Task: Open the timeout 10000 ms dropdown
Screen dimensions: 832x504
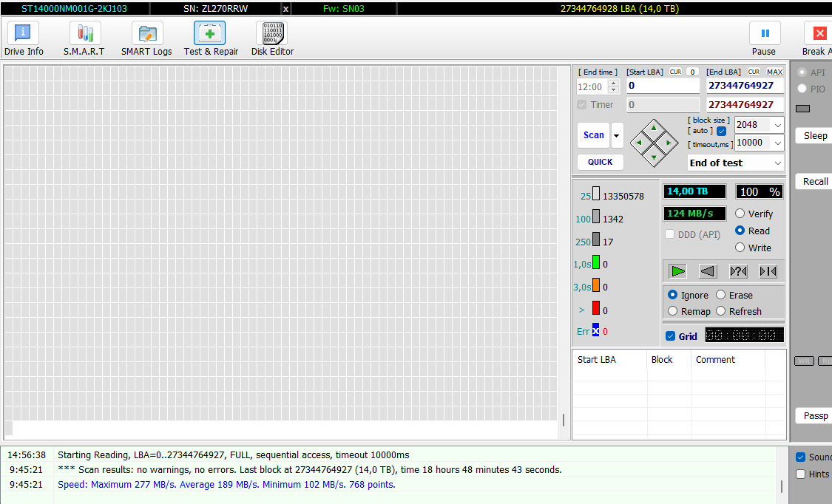Action: point(777,143)
